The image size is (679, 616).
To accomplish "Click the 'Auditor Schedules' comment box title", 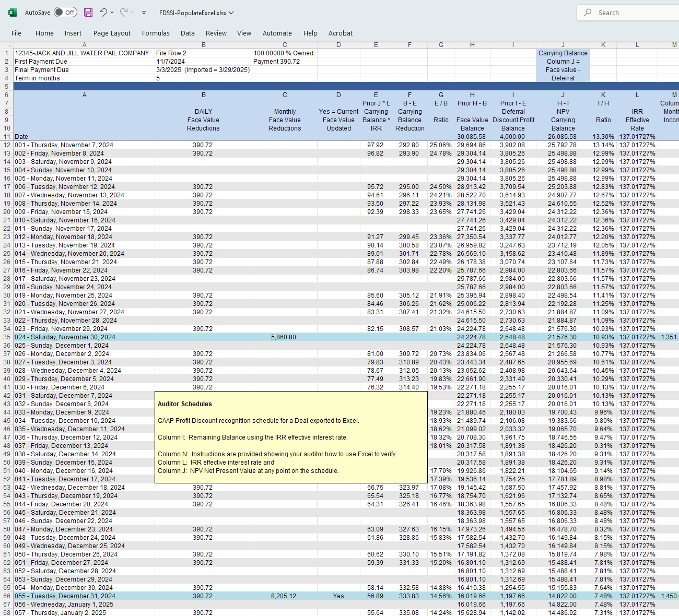I will pos(185,404).
